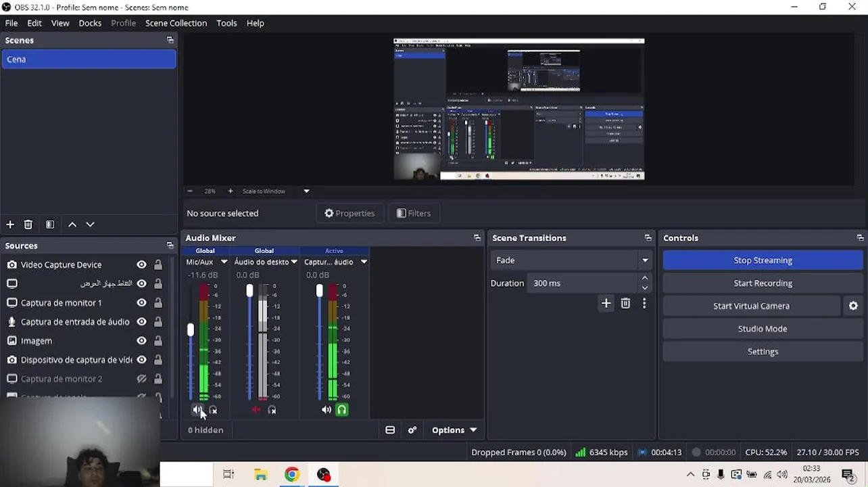The height and width of the screenshot is (487, 868).
Task: Open the Edit menu
Action: (x=34, y=23)
